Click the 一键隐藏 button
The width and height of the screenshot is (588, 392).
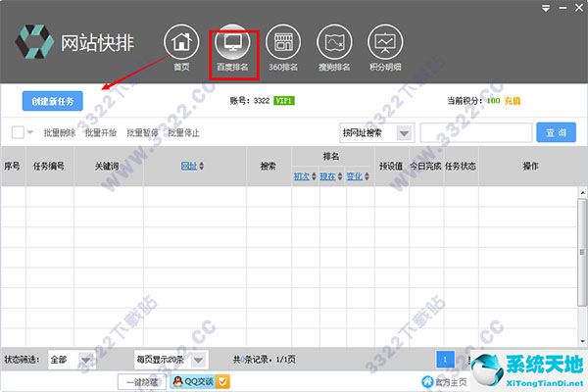(x=142, y=382)
